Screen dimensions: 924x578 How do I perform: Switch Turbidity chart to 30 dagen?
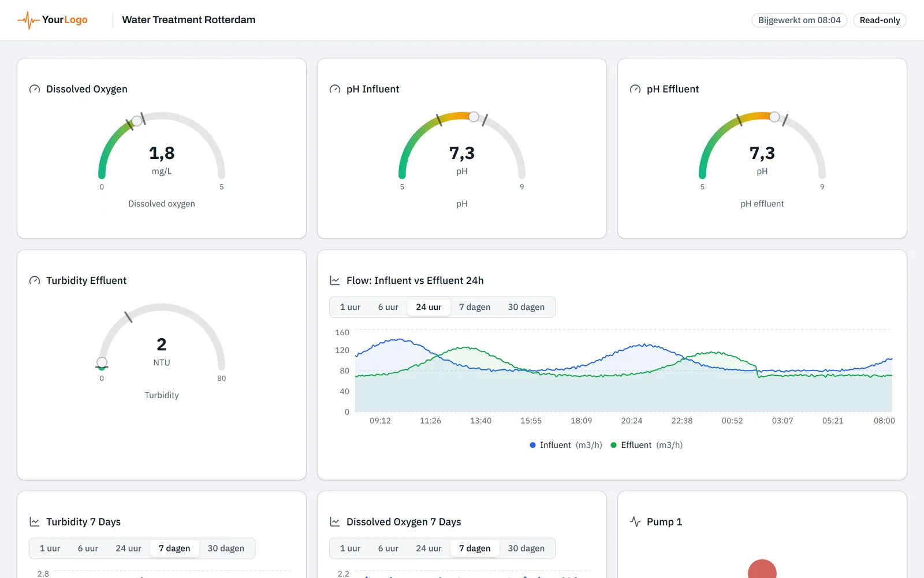226,549
